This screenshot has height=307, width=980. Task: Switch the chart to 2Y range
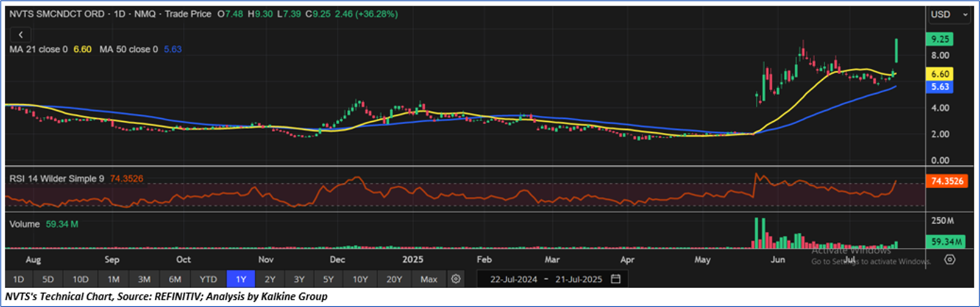[270, 279]
